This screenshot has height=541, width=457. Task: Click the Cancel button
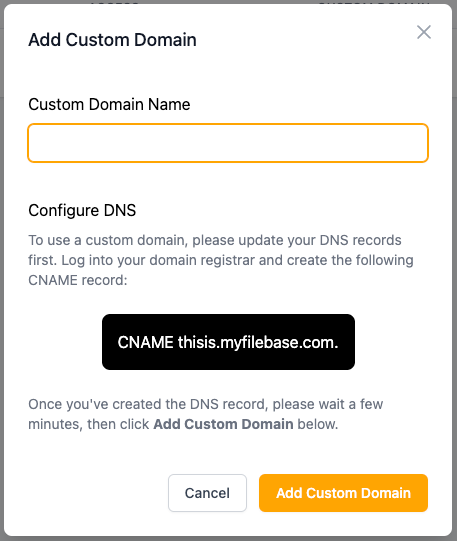207,493
